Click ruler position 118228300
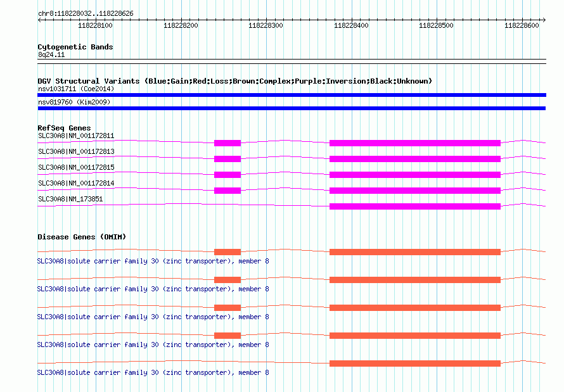The image size is (564, 392). 266,25
